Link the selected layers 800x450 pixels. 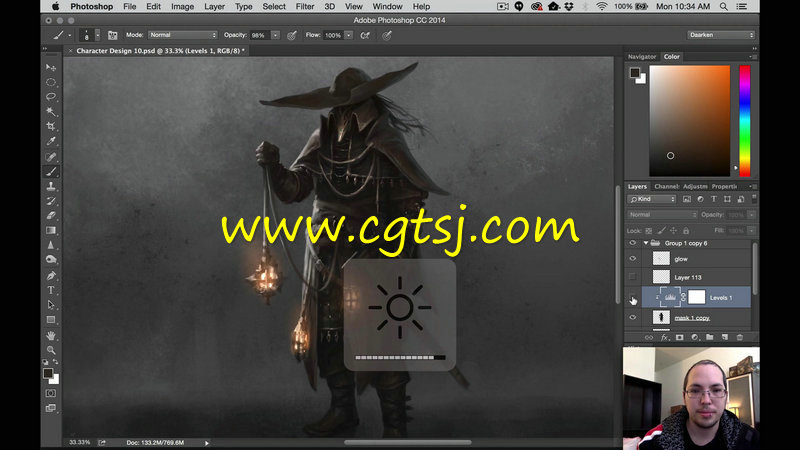[x=649, y=337]
